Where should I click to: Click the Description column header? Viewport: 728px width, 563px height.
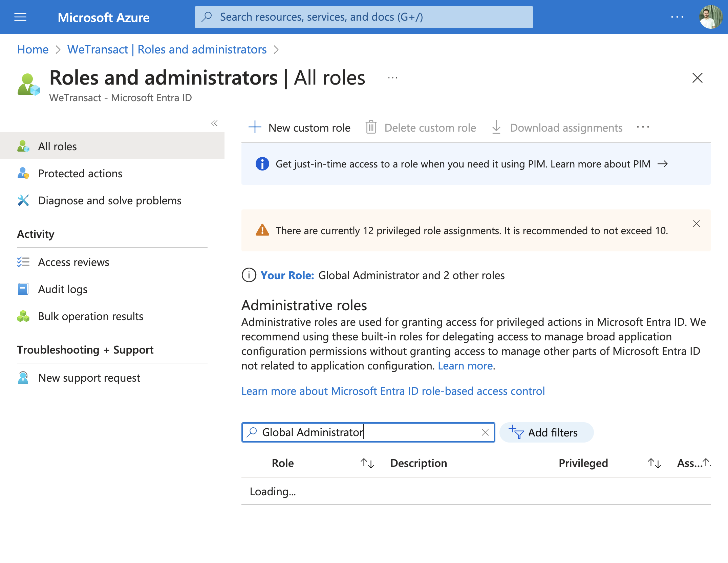pyautogui.click(x=419, y=463)
